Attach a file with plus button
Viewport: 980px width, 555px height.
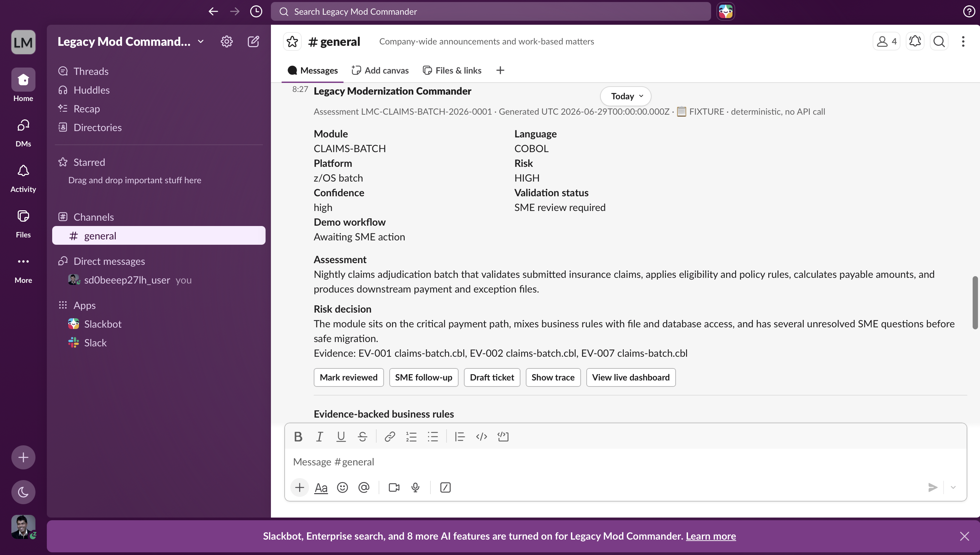300,487
